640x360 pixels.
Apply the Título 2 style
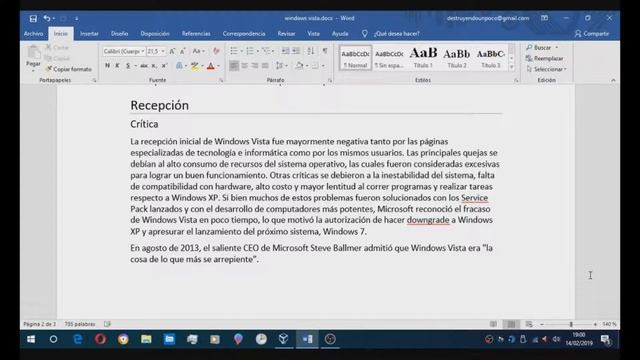coord(457,58)
